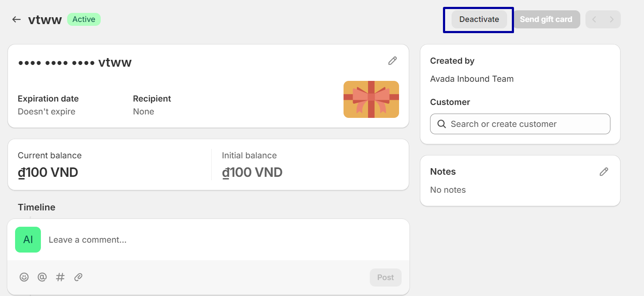Click the search magnifier in Customer field
The width and height of the screenshot is (644, 296).
441,124
